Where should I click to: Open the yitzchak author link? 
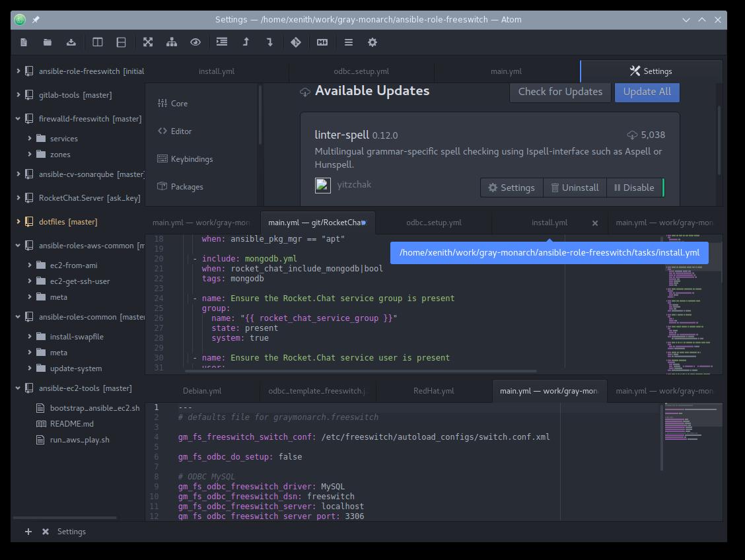point(354,184)
